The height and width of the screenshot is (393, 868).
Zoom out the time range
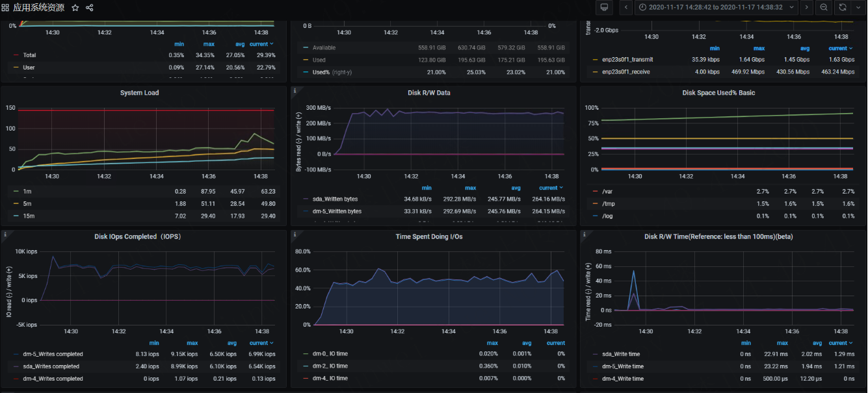coord(824,7)
